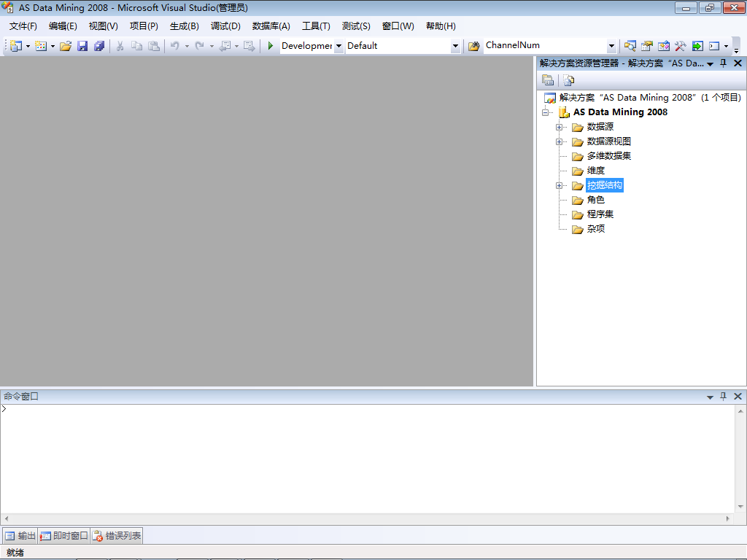The width and height of the screenshot is (747, 560).
Task: Select the 维度 folder
Action: click(595, 171)
